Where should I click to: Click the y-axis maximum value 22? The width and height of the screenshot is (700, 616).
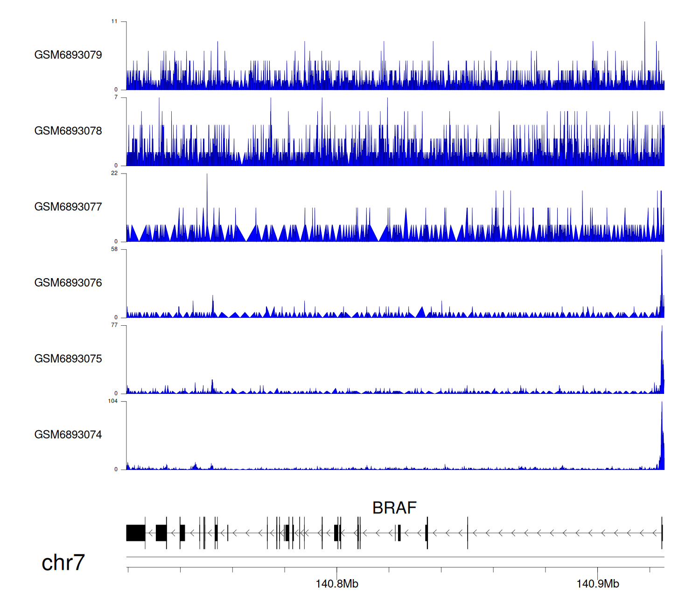[114, 173]
